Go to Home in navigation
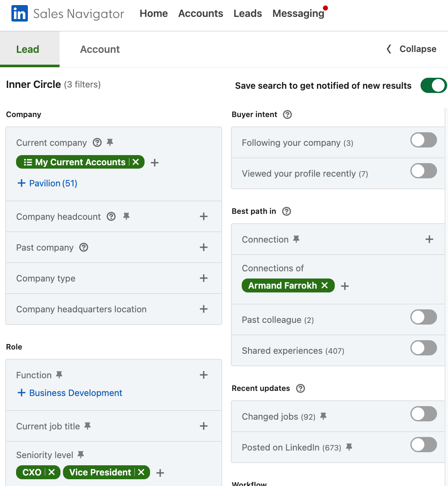Screen dimensions: 448x486 (x=153, y=14)
